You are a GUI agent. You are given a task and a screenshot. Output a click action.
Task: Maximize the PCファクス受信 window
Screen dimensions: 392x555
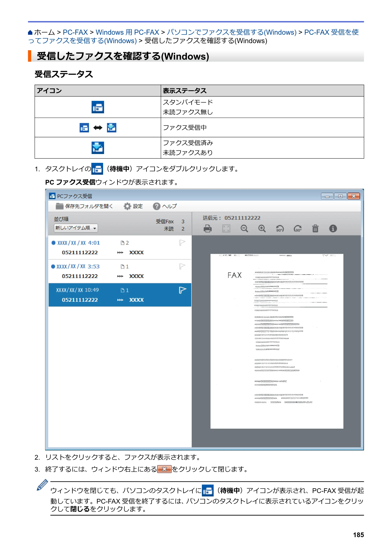[340, 196]
